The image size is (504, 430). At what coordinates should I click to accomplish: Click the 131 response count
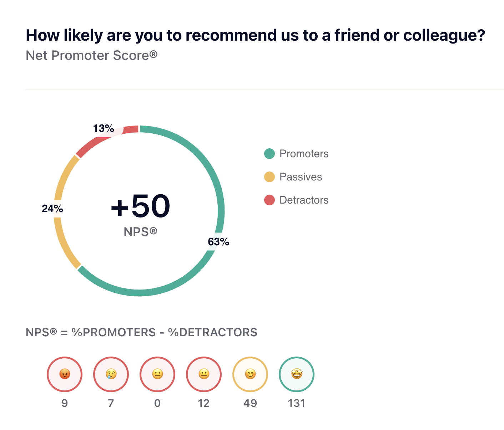(x=297, y=403)
